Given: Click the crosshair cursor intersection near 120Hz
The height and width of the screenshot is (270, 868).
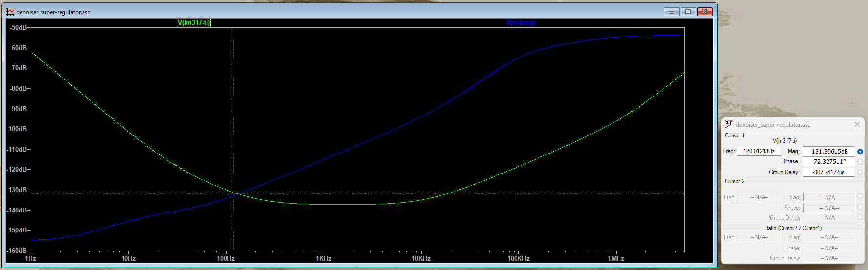Looking at the screenshot, I should click(x=234, y=193).
